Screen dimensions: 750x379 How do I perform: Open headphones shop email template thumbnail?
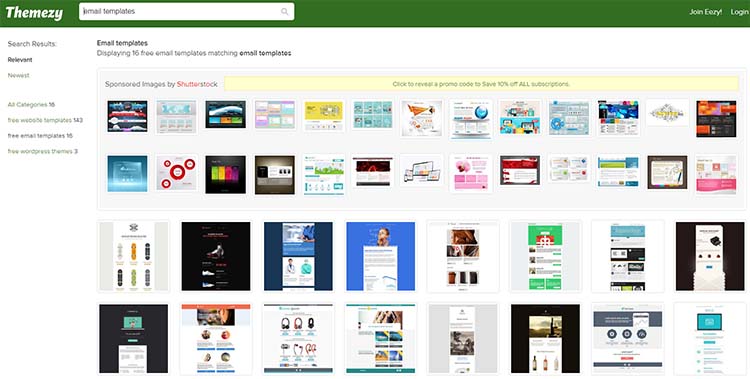[x=298, y=339]
